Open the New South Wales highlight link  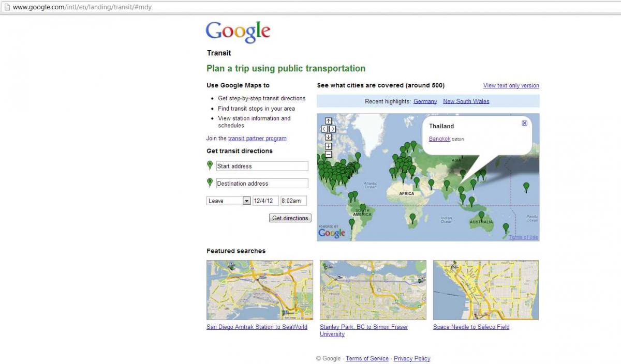(466, 101)
